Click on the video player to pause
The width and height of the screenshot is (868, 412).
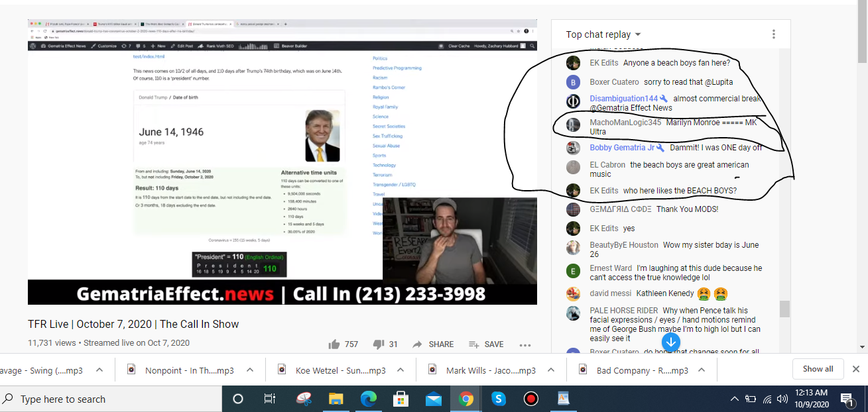(282, 162)
